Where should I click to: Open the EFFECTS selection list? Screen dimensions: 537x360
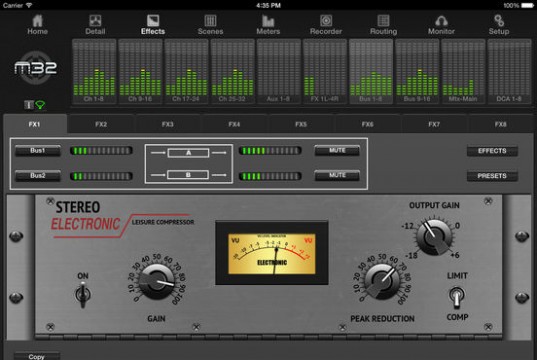[492, 151]
